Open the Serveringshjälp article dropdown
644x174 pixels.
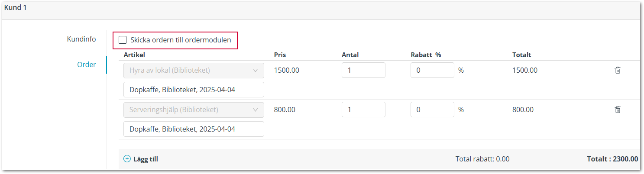tap(194, 110)
